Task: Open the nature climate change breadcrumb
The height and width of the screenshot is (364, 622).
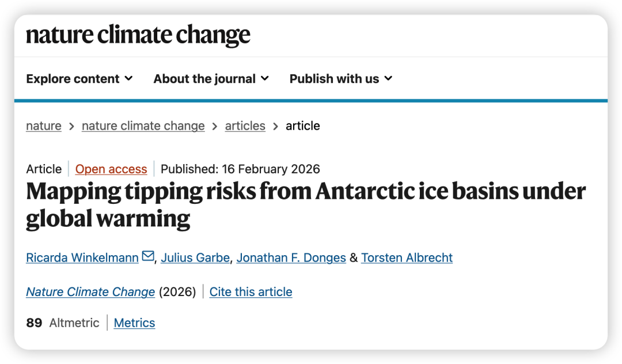Action: pyautogui.click(x=143, y=126)
